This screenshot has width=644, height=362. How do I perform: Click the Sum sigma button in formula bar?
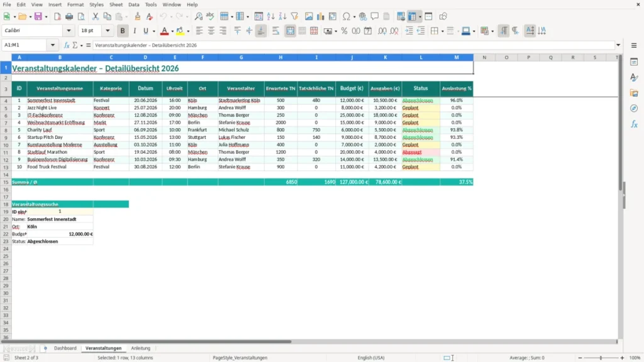75,45
